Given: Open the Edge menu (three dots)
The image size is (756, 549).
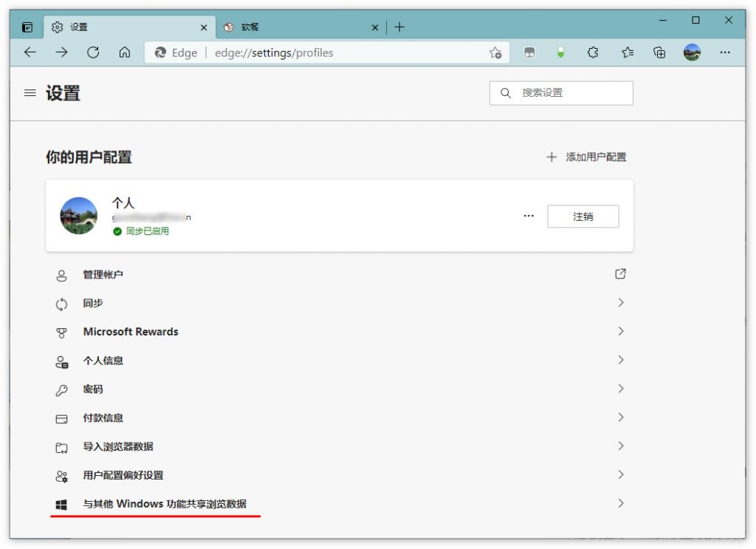Looking at the screenshot, I should [725, 52].
